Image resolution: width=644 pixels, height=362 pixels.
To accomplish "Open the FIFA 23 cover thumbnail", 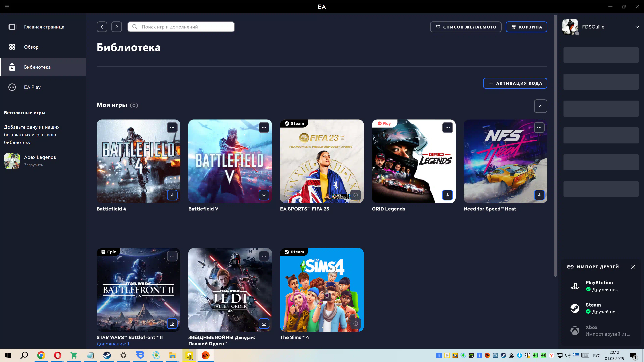I will (322, 161).
